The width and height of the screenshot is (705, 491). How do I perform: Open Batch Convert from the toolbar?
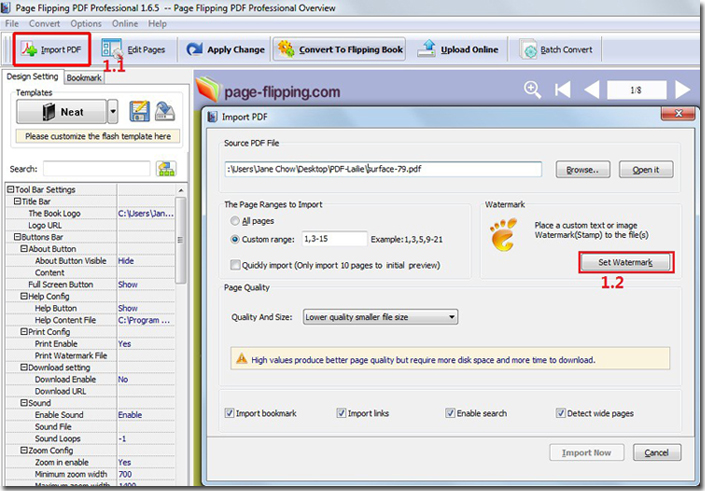pyautogui.click(x=556, y=49)
